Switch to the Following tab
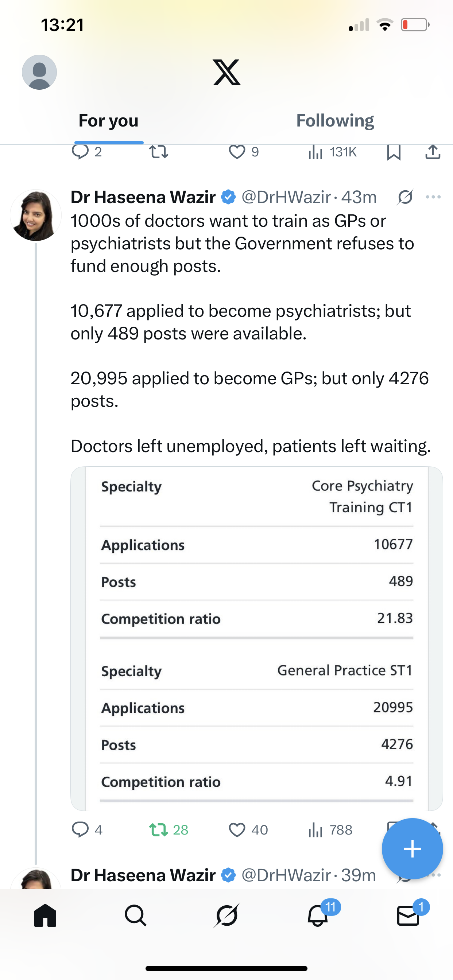453x980 pixels. [x=335, y=121]
